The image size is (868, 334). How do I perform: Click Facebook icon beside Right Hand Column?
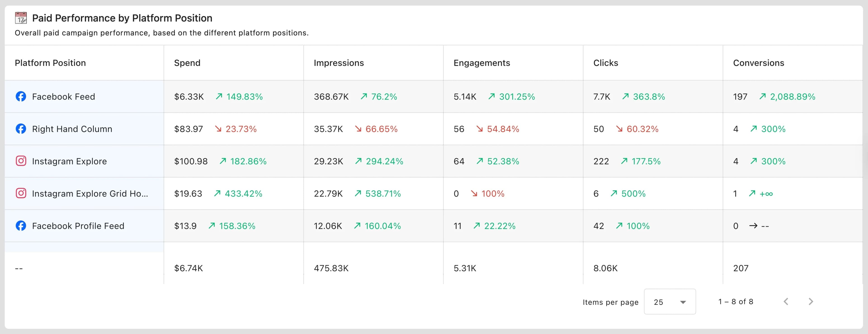21,129
